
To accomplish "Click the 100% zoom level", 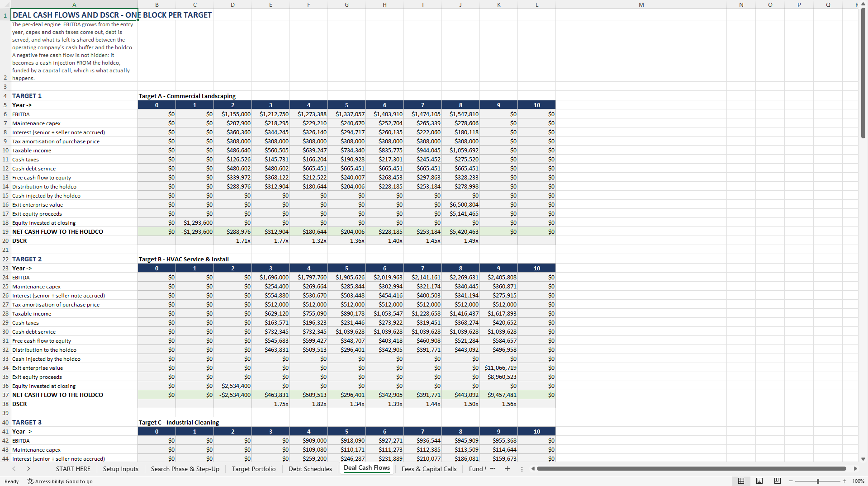I will [858, 481].
